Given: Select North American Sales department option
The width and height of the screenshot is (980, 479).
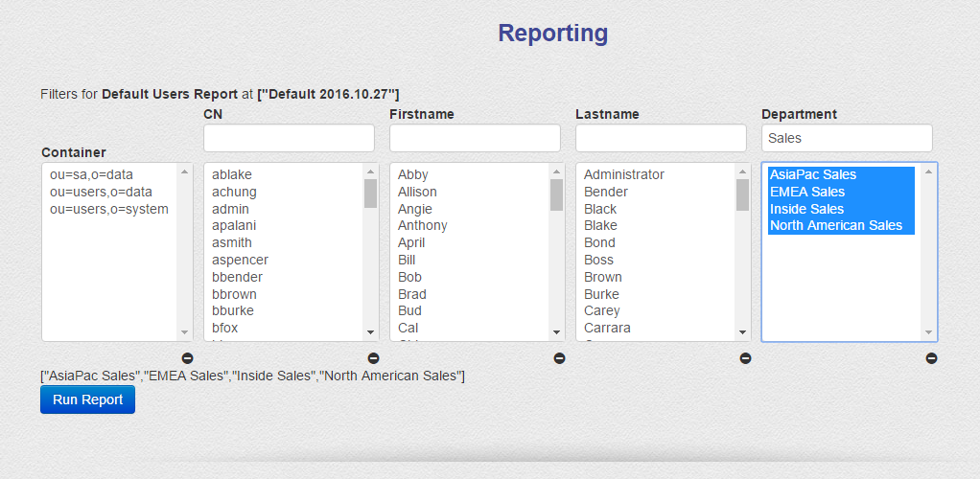Looking at the screenshot, I should [836, 226].
